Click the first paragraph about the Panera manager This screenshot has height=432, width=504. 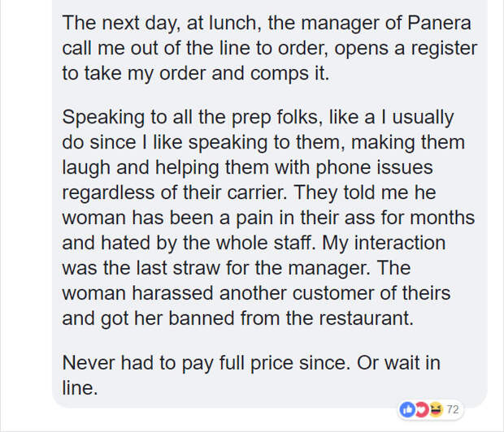coord(269,48)
